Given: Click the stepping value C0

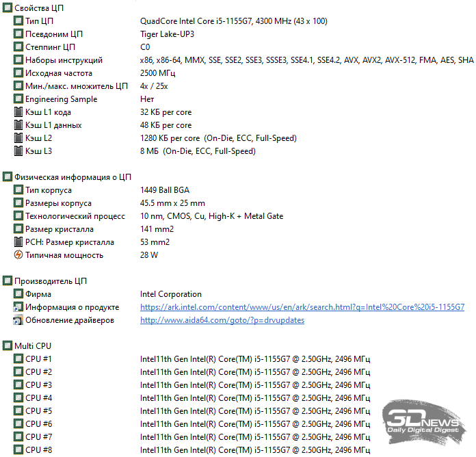Looking at the screenshot, I should click(x=145, y=47).
